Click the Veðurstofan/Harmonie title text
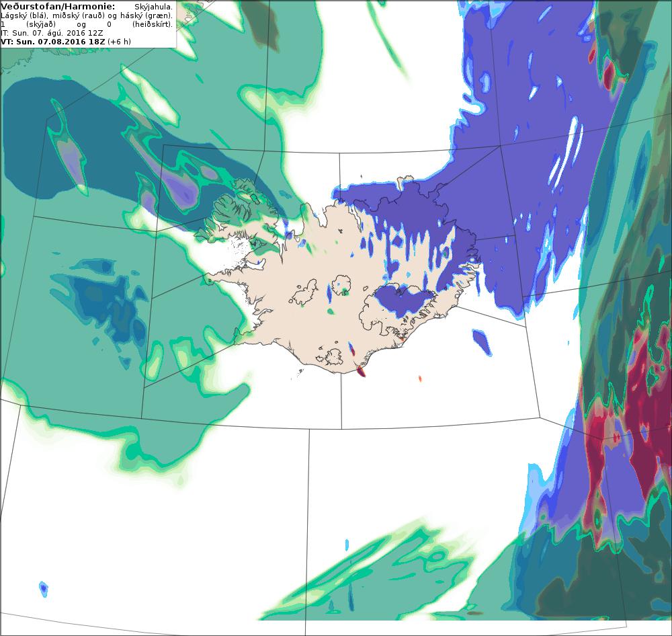The image size is (672, 636). pos(58,7)
